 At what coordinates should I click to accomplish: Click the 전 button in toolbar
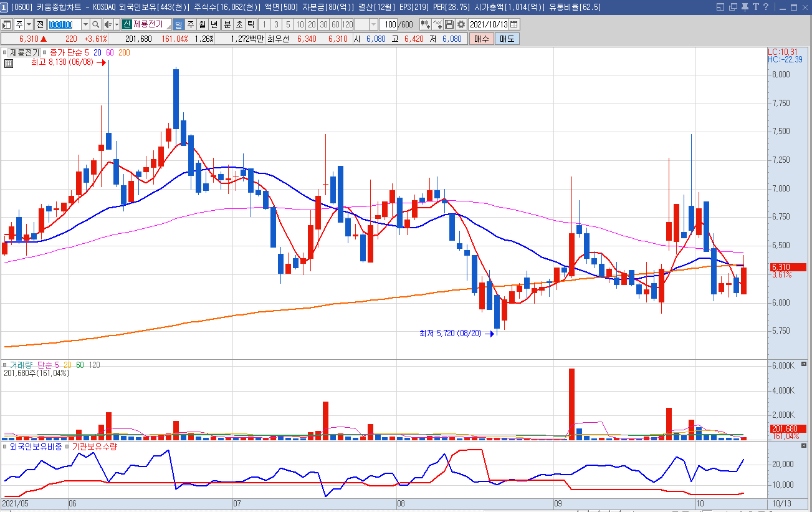(40, 24)
